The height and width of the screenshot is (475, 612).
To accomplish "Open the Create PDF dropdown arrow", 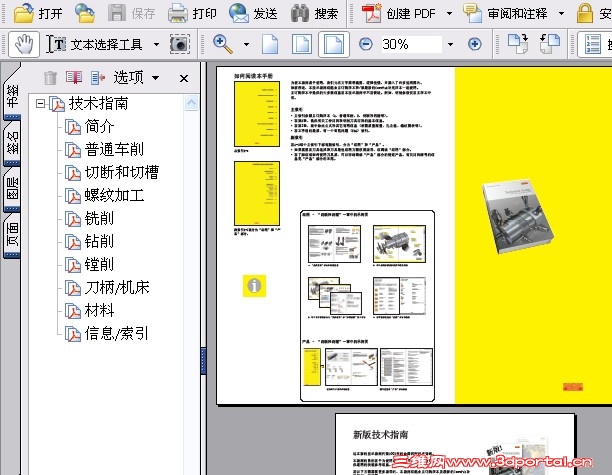I will (x=450, y=14).
